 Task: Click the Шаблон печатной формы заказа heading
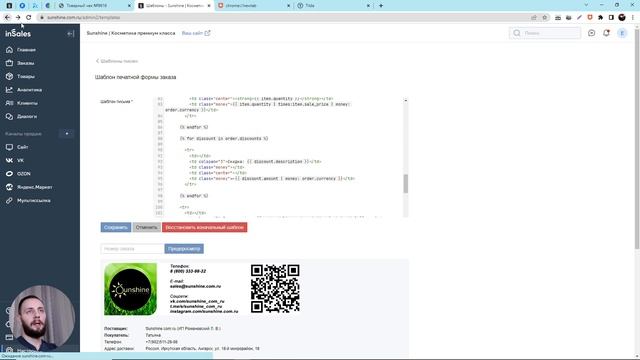click(x=136, y=77)
